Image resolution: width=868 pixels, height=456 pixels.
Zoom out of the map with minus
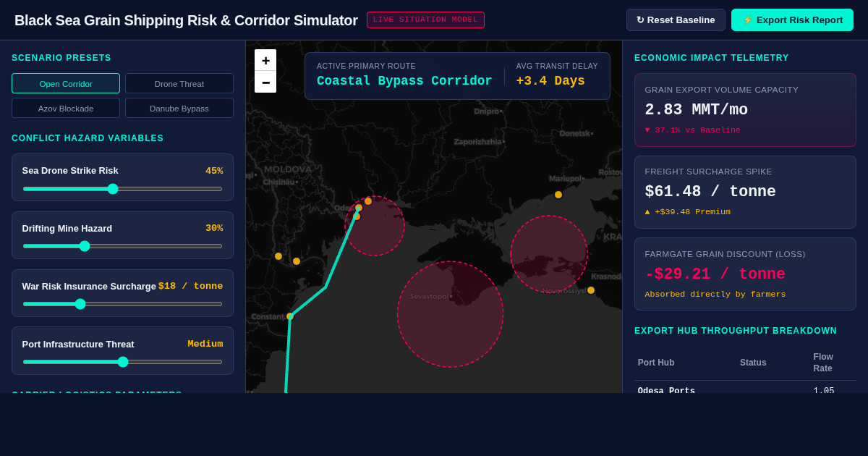click(265, 82)
